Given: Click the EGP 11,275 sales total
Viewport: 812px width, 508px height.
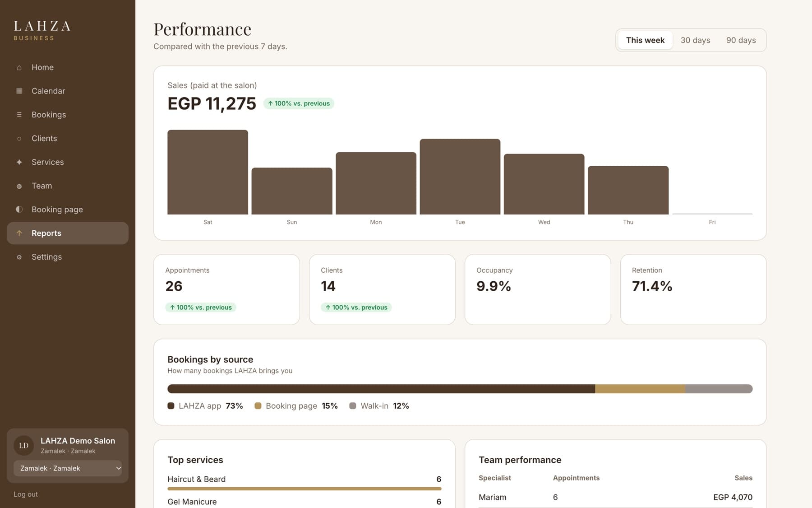Looking at the screenshot, I should coord(212,103).
